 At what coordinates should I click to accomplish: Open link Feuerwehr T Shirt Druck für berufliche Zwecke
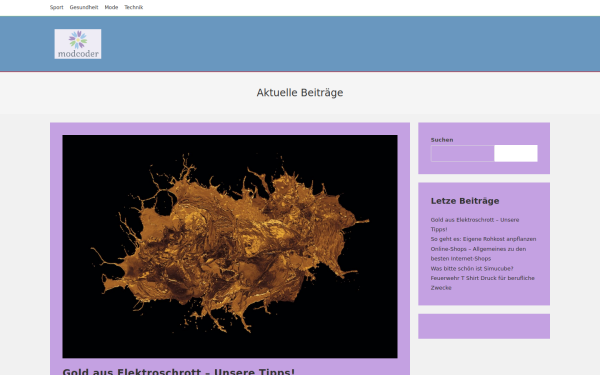point(483,283)
